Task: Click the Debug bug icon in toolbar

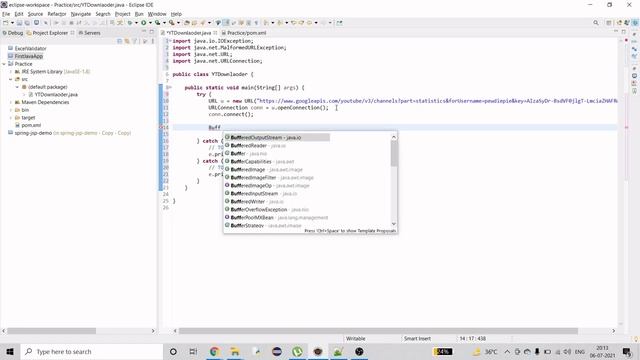Action: point(130,23)
